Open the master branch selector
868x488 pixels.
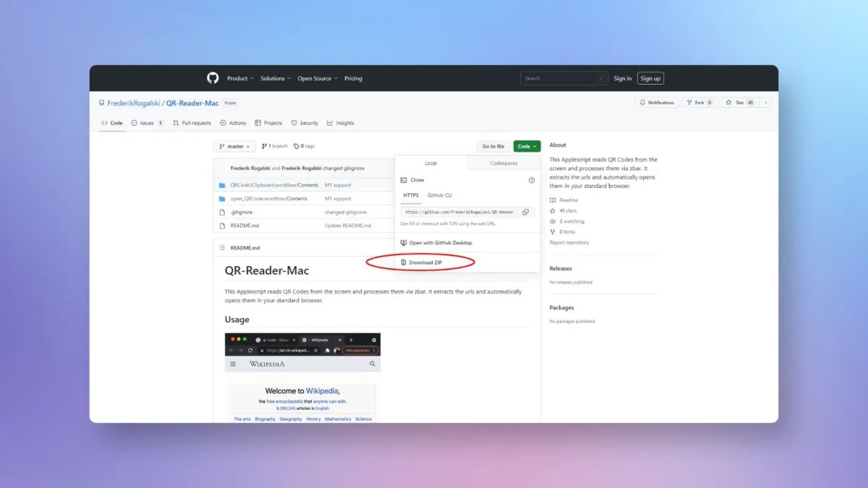pyautogui.click(x=234, y=146)
